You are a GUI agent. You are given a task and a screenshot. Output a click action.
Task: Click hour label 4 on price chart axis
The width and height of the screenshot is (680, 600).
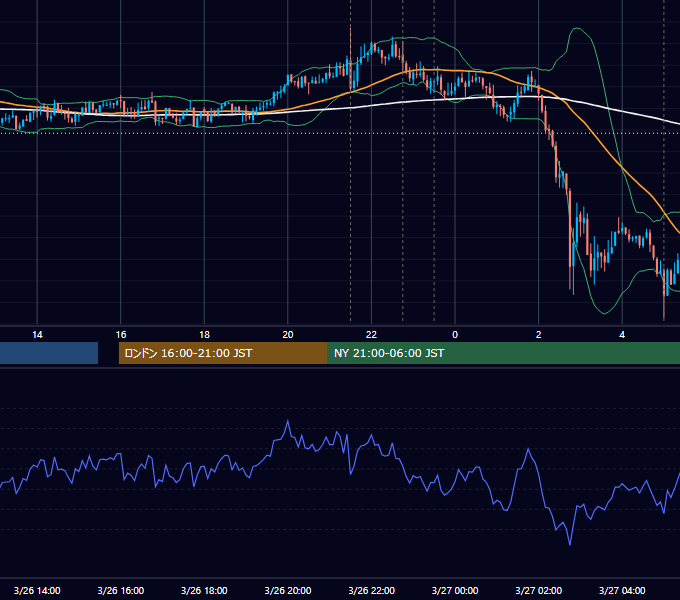622,335
